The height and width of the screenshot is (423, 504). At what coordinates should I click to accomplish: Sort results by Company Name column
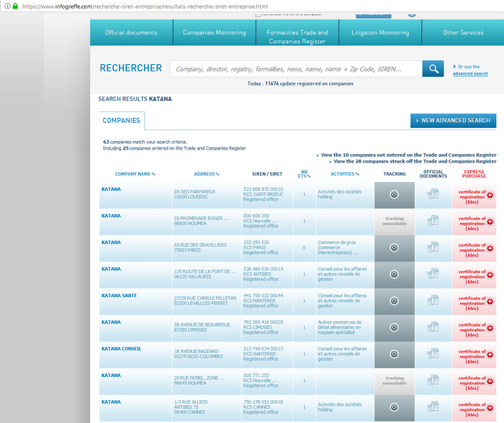pos(135,174)
